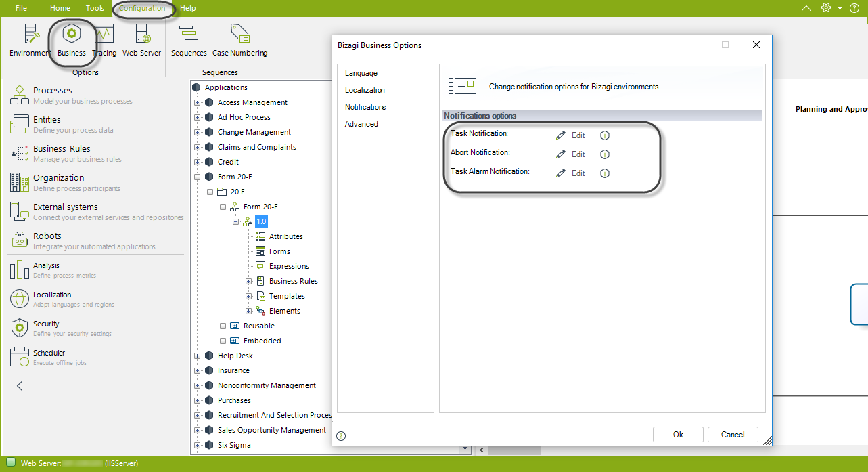
Task: Expand the Help Desk node
Action: (198, 356)
